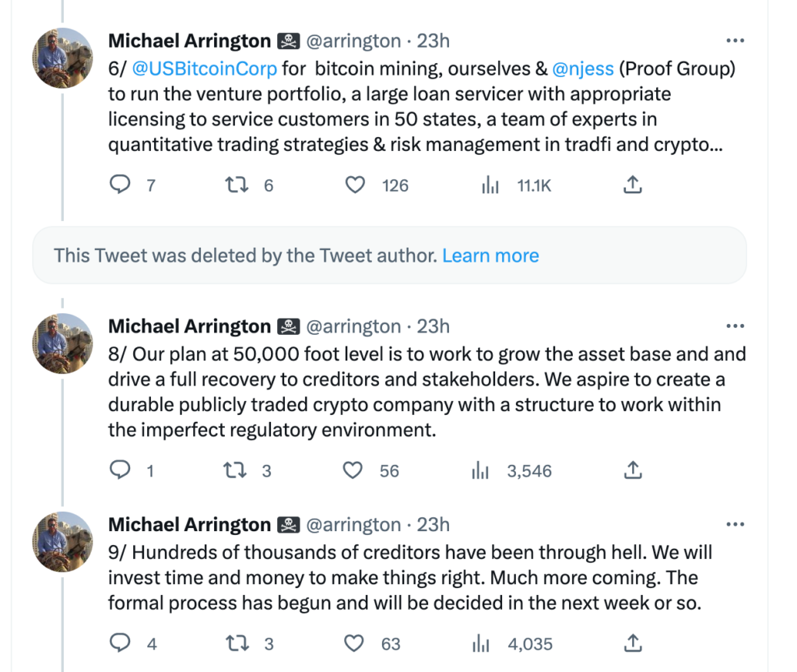This screenshot has height=672, width=797.
Task: Click the reply icon on tweet 6
Action: [121, 185]
